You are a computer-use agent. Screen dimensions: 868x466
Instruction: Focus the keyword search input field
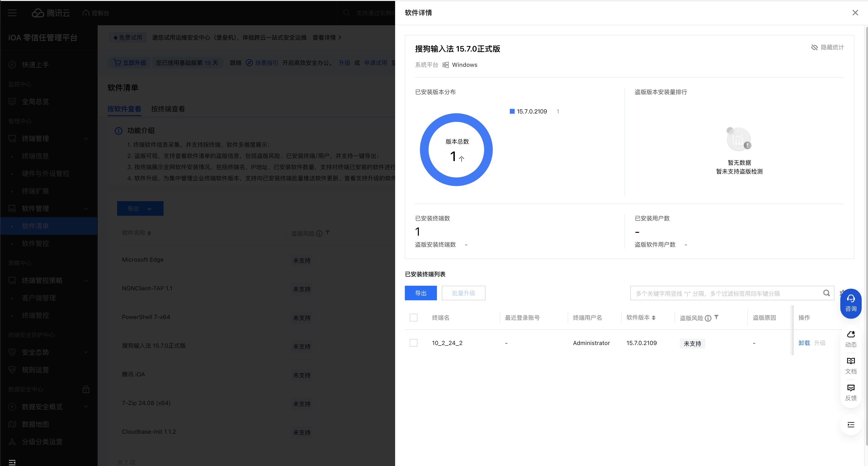[724, 293]
